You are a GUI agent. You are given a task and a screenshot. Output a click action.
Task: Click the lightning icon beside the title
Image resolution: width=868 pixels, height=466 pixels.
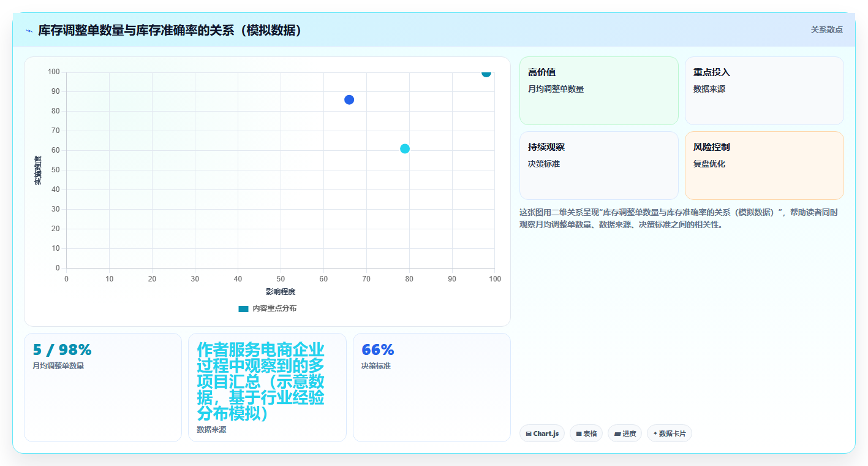pyautogui.click(x=29, y=31)
